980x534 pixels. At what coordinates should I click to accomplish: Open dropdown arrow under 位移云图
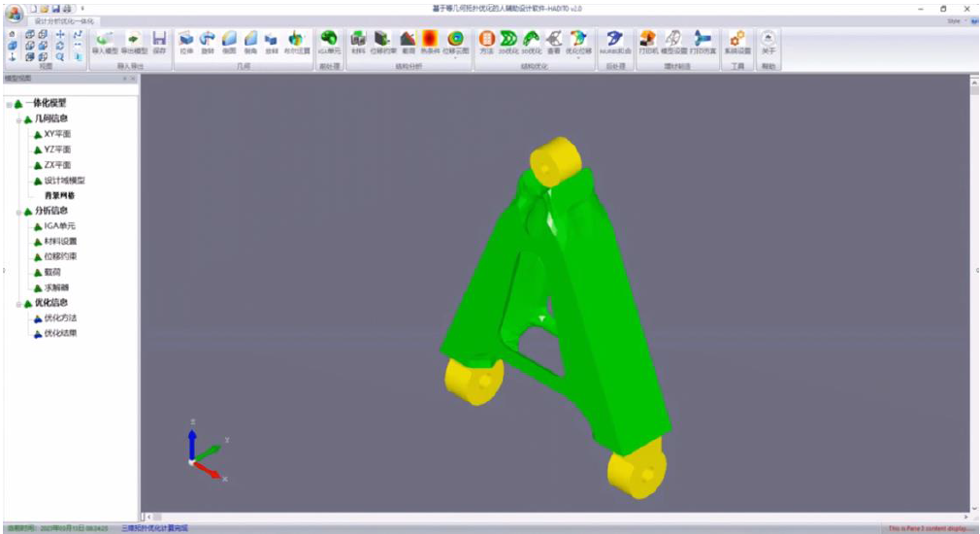point(456,57)
